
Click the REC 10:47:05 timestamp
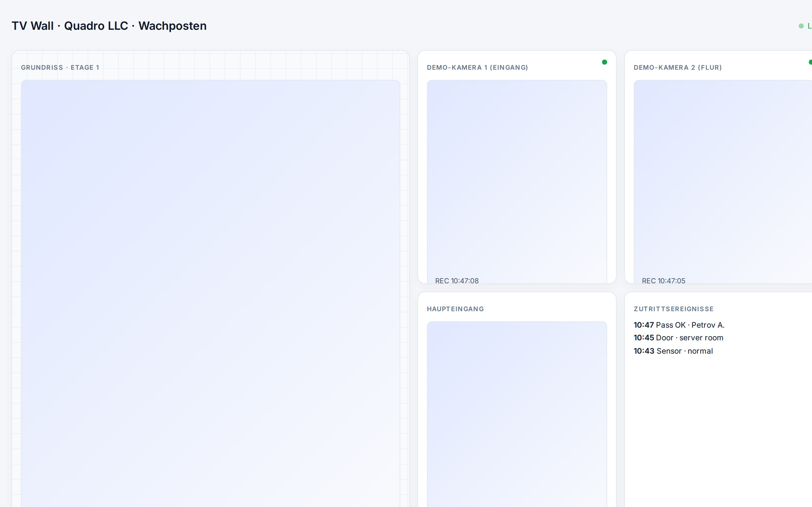(x=663, y=281)
